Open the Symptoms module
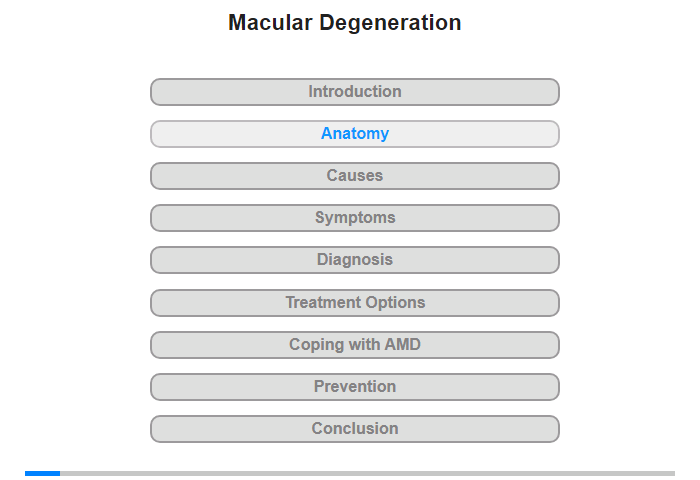This screenshot has width=700, height=480. (354, 218)
